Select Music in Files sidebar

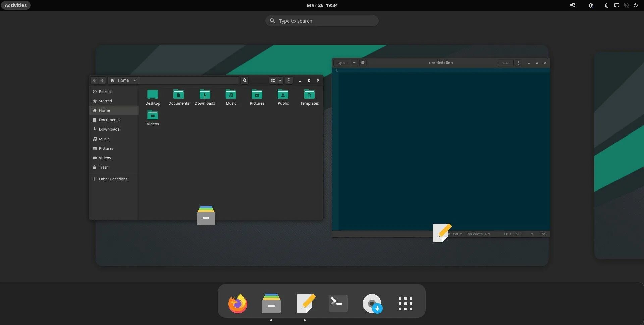[x=114, y=139]
